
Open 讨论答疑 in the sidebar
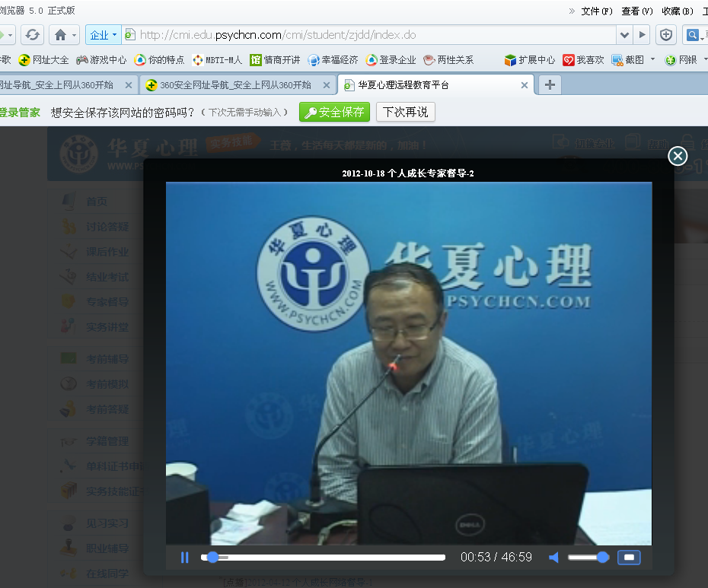click(107, 227)
